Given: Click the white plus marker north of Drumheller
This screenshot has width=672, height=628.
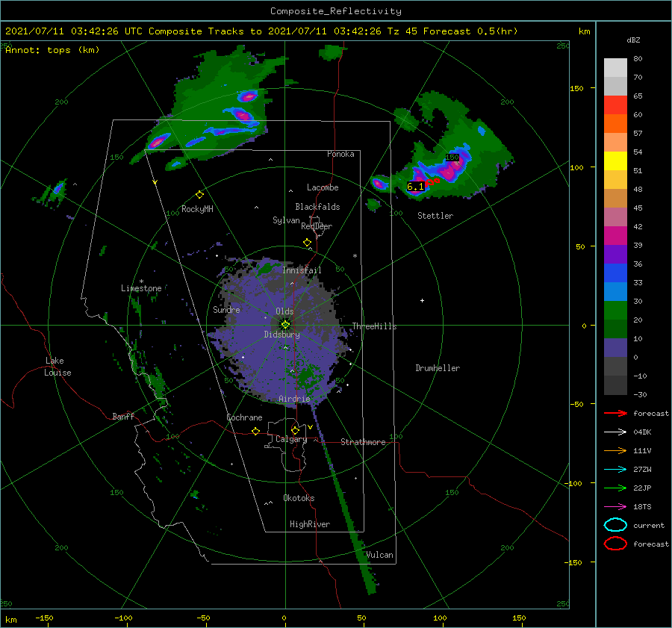Looking at the screenshot, I should click(x=422, y=300).
